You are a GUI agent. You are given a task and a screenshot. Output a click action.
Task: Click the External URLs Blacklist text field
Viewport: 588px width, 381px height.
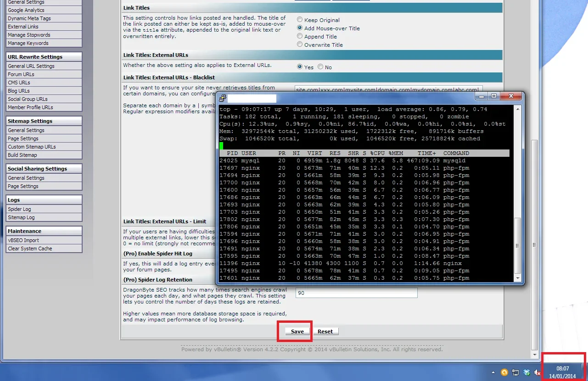tap(388, 88)
